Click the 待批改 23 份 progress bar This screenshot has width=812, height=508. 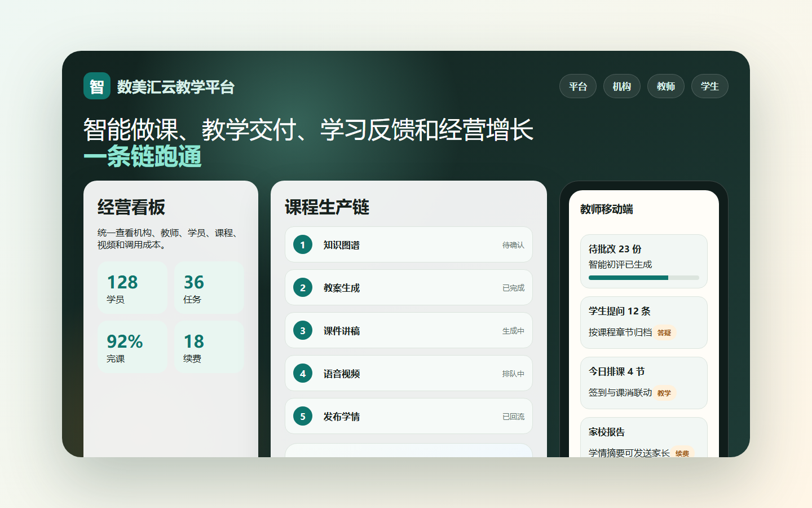point(644,278)
